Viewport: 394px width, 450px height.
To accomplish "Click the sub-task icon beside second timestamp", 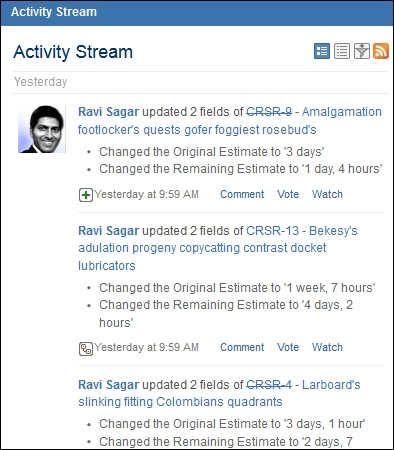I will pyautogui.click(x=86, y=349).
